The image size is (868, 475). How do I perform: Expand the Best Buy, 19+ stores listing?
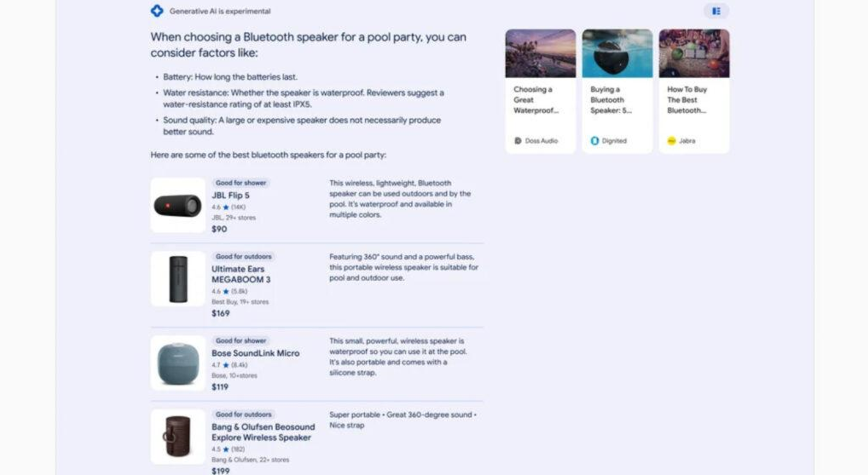pos(239,301)
